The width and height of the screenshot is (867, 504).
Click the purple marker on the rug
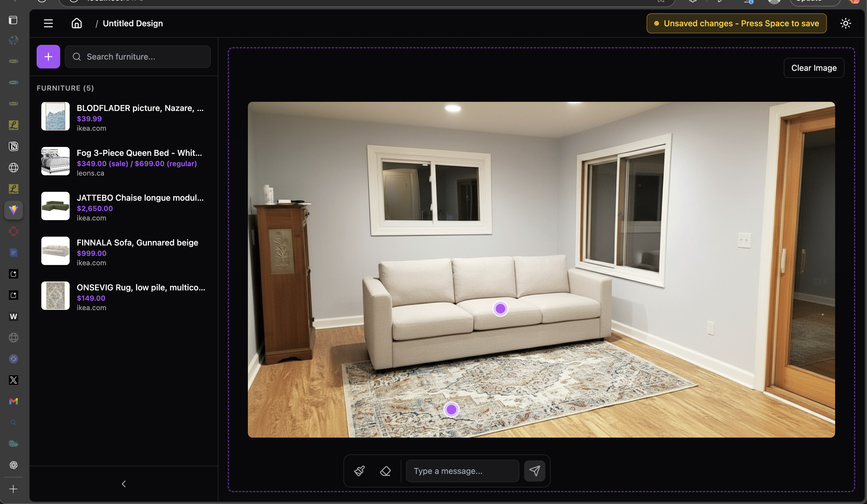pos(451,409)
